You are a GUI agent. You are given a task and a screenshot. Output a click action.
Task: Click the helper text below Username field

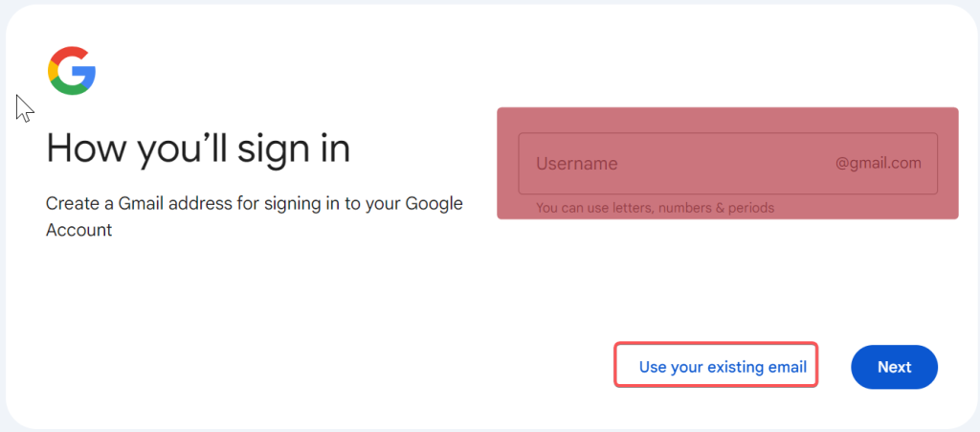pos(655,208)
